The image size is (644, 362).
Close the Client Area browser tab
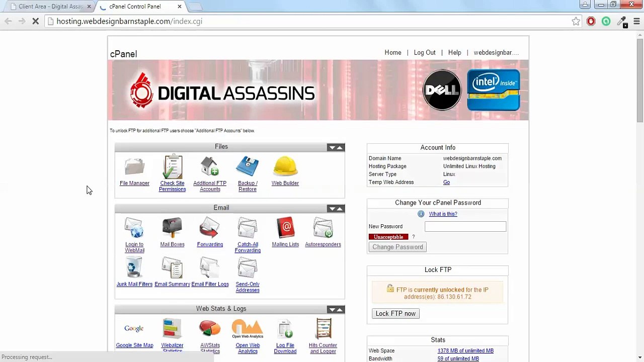click(89, 7)
